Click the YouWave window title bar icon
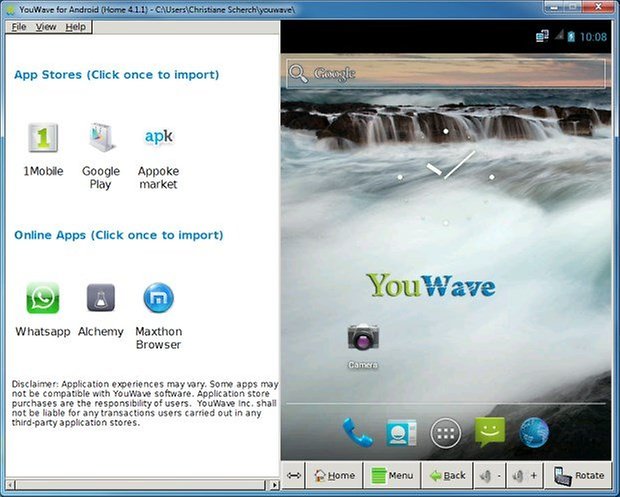This screenshot has width=620, height=497. [11, 9]
